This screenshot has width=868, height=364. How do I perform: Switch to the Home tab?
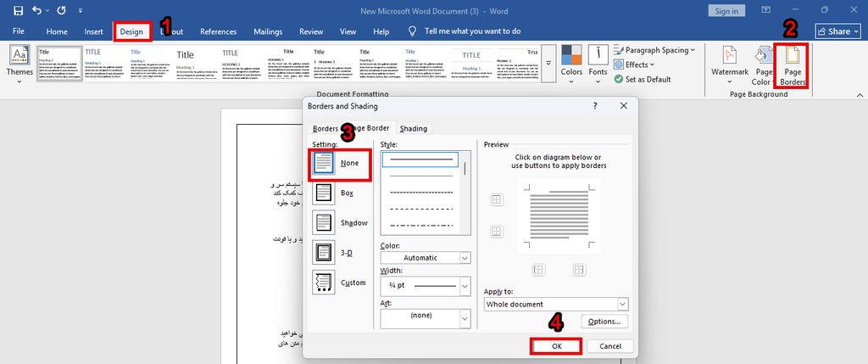pos(57,31)
